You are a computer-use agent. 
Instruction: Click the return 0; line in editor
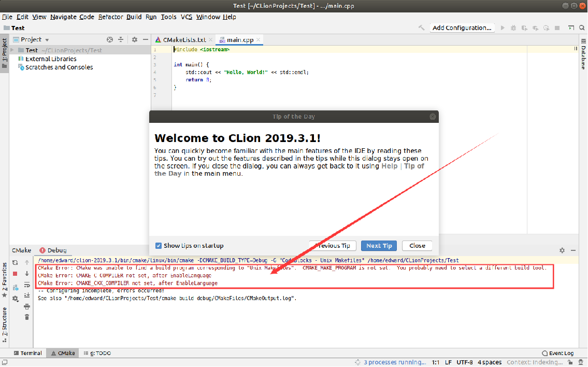click(x=198, y=80)
